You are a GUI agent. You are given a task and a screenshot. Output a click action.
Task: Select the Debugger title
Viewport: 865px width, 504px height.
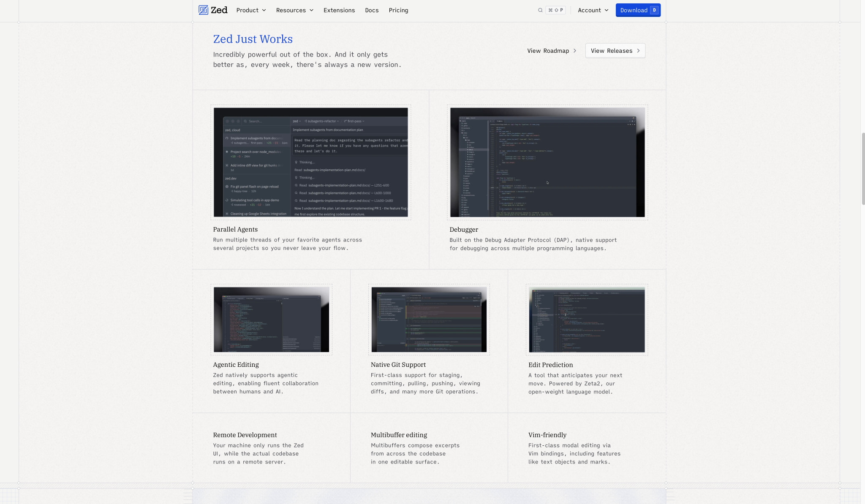tap(464, 229)
